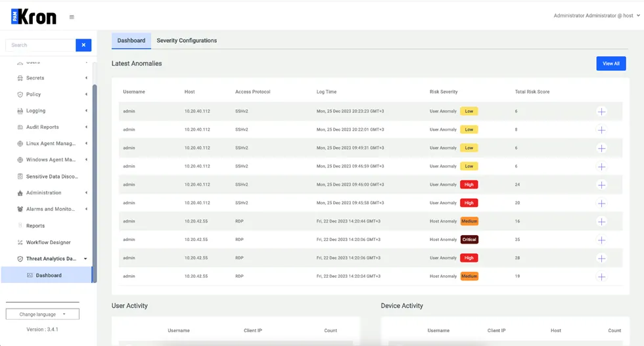Expand anomaly row with risk score 28
644x346 pixels.
[601, 258]
